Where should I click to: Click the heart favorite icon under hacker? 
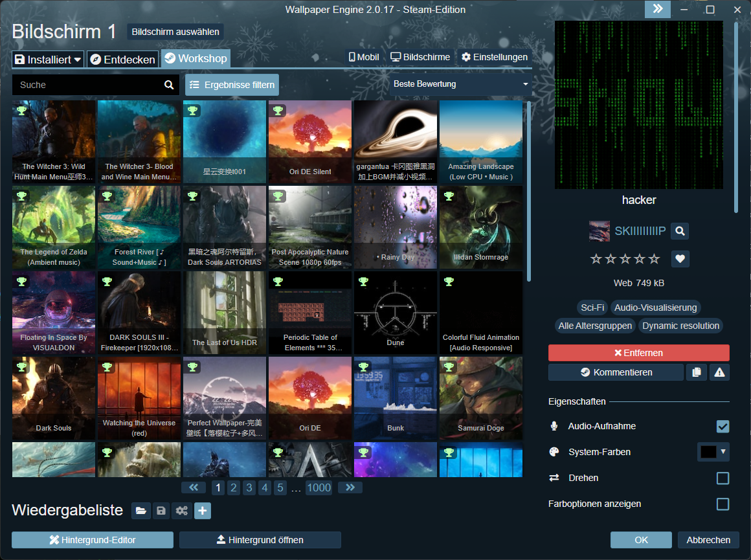pyautogui.click(x=680, y=259)
